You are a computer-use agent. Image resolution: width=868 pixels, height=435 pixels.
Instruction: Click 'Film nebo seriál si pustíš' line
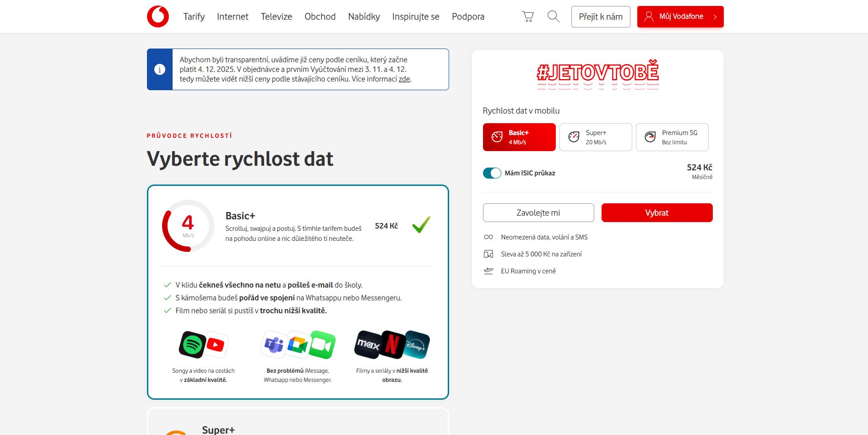(251, 311)
